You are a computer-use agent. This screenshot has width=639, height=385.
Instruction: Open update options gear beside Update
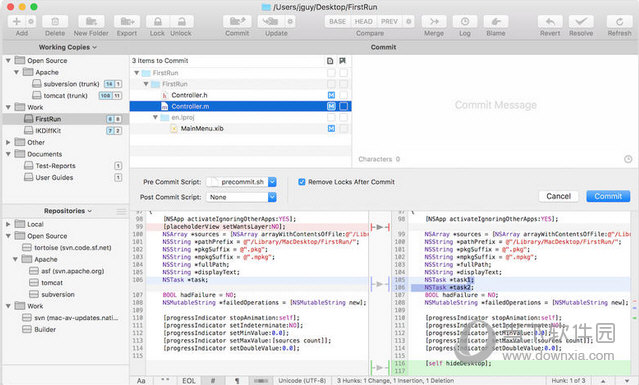(290, 21)
